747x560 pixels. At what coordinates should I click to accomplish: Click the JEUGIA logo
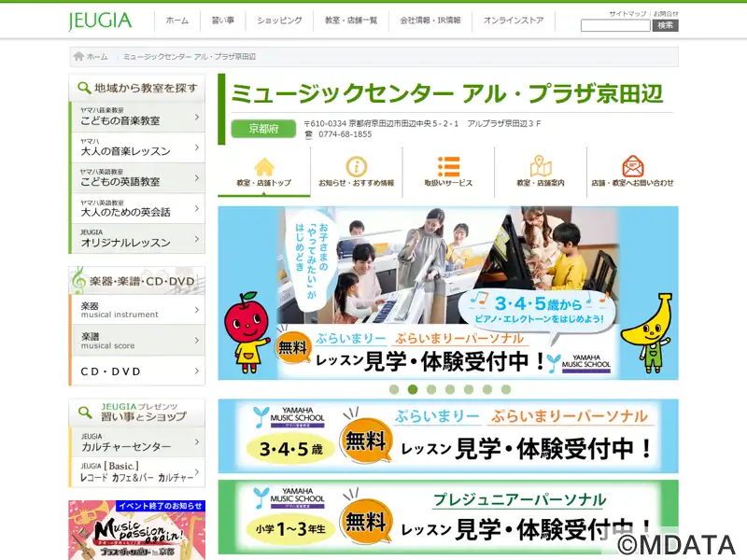(100, 21)
